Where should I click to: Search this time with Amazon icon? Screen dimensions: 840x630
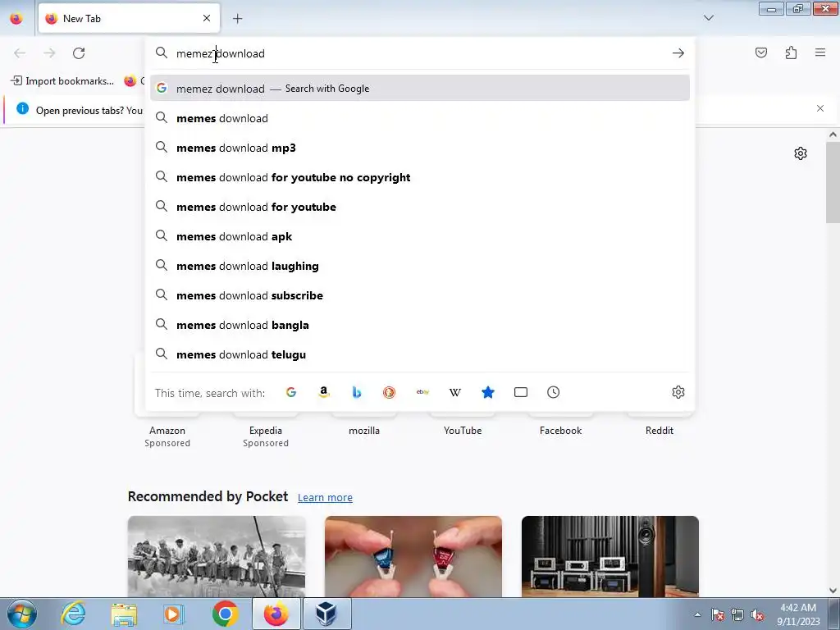323,392
